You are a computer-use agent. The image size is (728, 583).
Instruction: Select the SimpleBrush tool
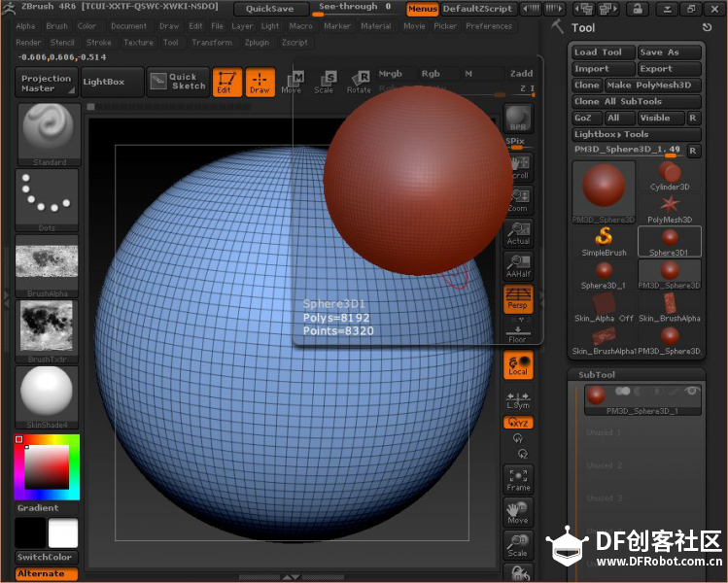pos(604,242)
